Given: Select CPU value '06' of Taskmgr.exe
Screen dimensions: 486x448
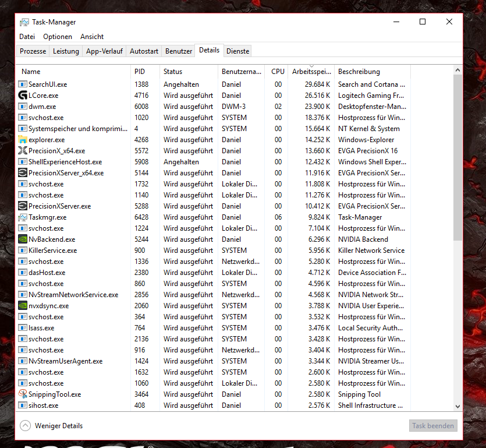Looking at the screenshot, I should pos(278,217).
